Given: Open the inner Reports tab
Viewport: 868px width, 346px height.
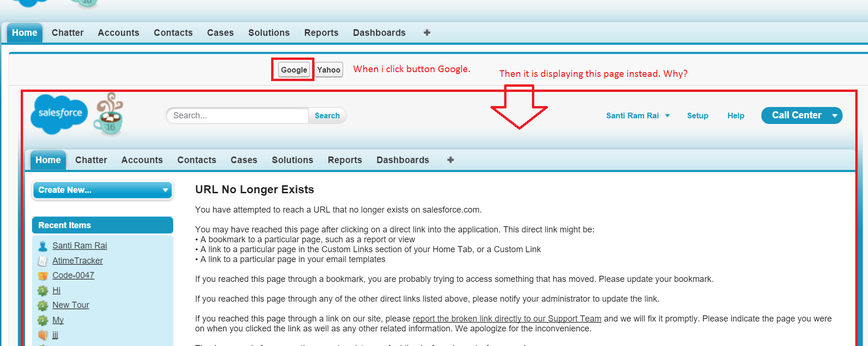Looking at the screenshot, I should (345, 160).
